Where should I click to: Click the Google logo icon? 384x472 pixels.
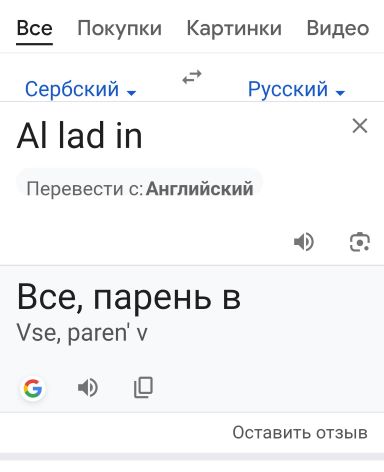point(33,388)
